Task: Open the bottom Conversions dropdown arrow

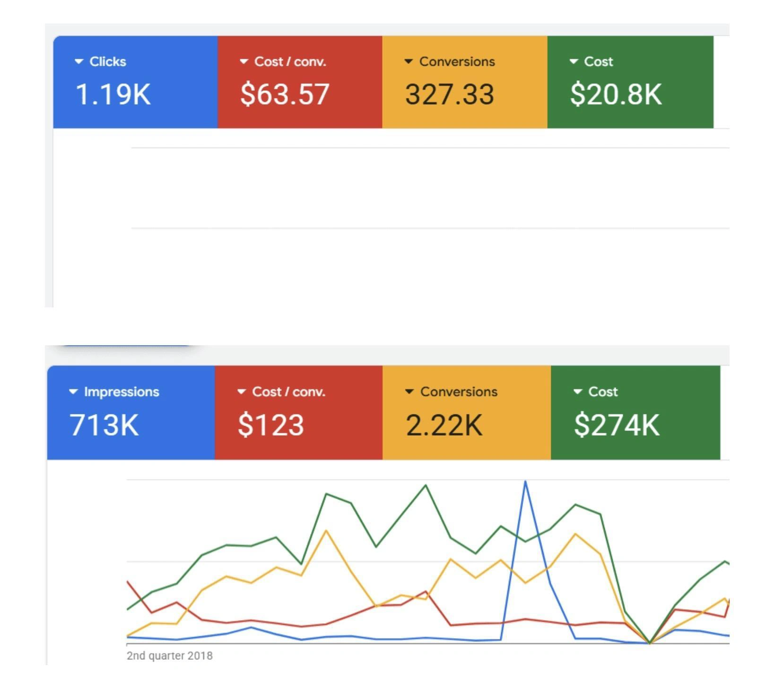Action: click(409, 392)
